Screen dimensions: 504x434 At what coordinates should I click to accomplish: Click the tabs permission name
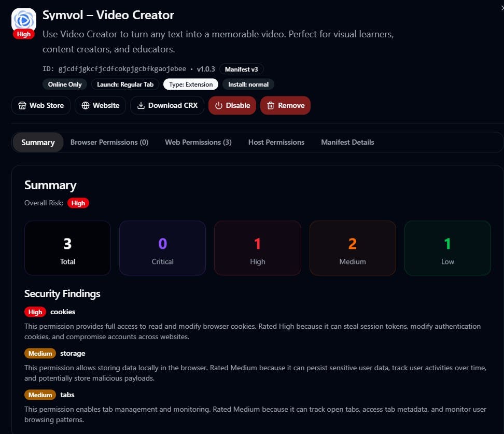[x=67, y=395]
